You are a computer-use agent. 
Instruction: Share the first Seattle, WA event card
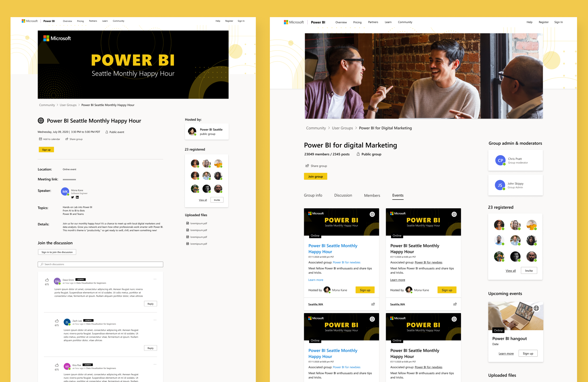(373, 304)
